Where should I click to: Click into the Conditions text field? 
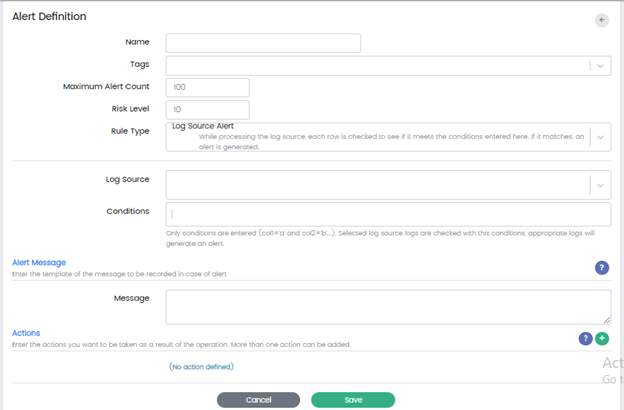[x=388, y=214]
